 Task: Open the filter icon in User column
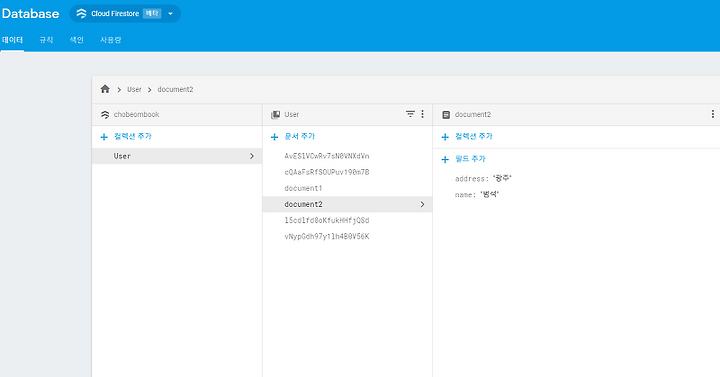point(410,114)
